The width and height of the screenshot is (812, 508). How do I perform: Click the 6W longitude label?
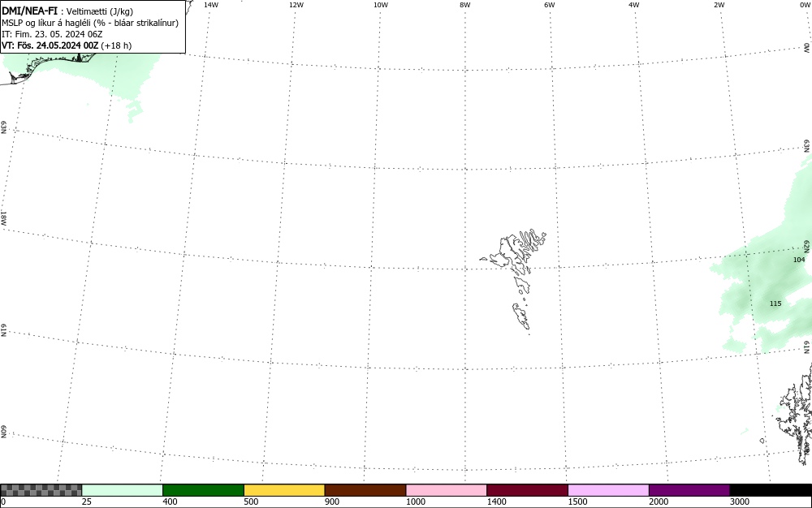tap(550, 5)
